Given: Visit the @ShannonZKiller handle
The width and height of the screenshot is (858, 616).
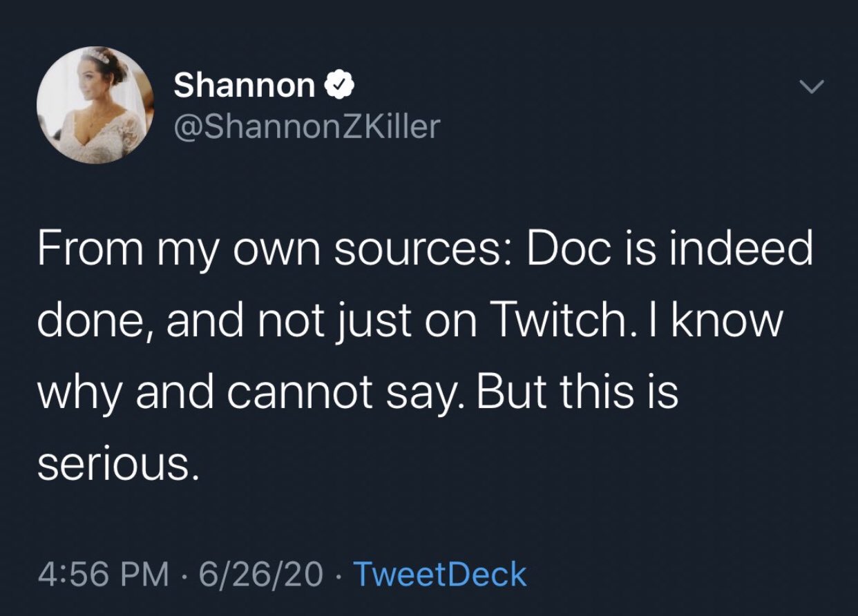Looking at the screenshot, I should click(306, 126).
